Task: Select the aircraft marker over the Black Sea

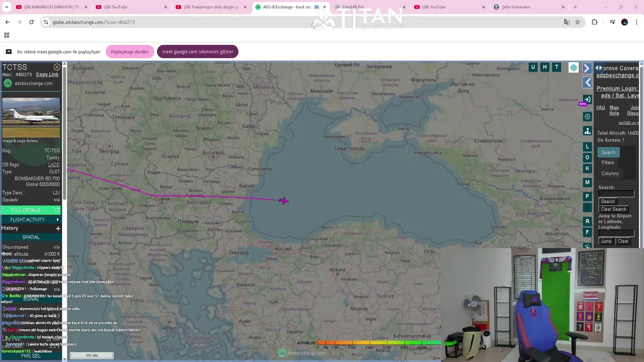Action: [284, 201]
